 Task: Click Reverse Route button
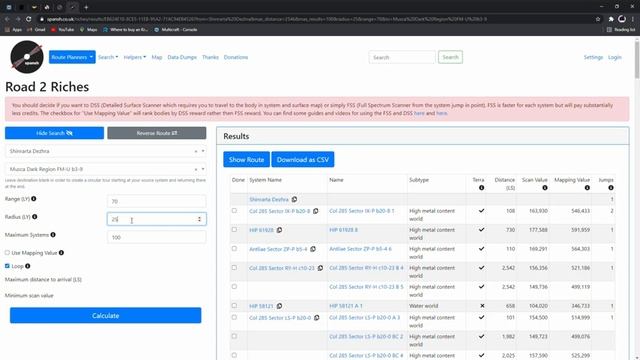click(157, 133)
